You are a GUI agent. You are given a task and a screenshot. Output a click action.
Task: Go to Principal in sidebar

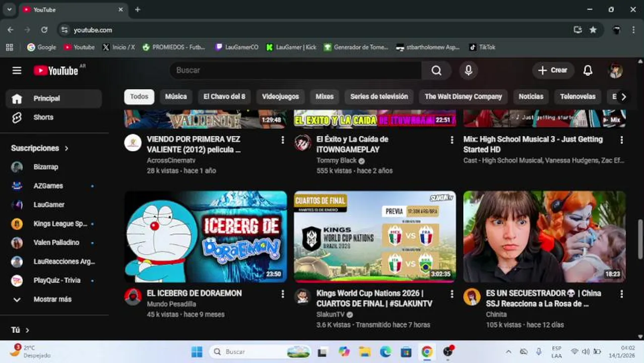54,98
